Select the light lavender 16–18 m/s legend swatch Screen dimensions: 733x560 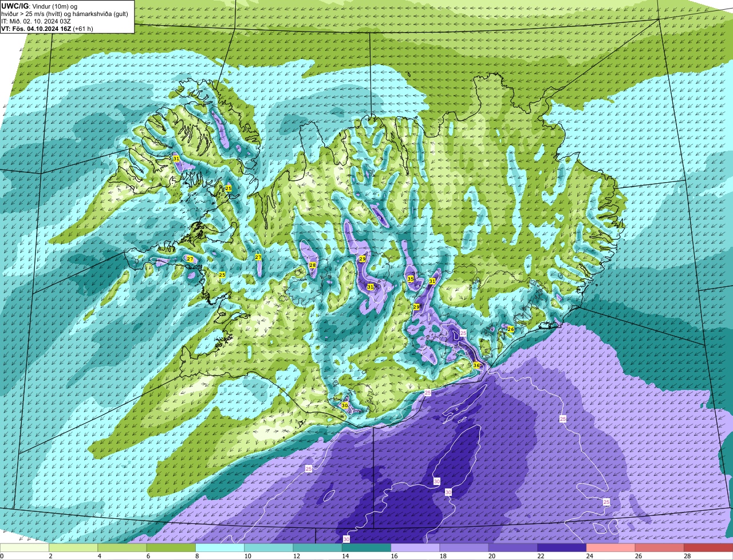click(x=415, y=548)
